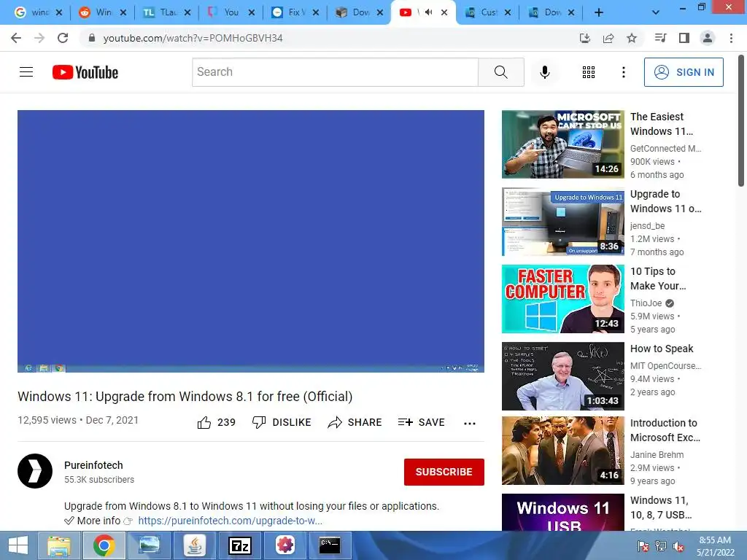This screenshot has height=560, width=747.
Task: Open the Pureinfotech channel name link
Action: click(93, 465)
